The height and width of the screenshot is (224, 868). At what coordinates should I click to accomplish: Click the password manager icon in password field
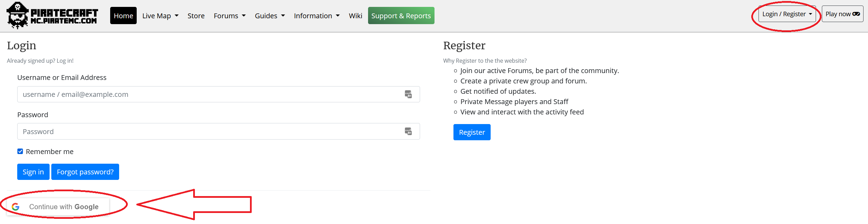(x=408, y=131)
